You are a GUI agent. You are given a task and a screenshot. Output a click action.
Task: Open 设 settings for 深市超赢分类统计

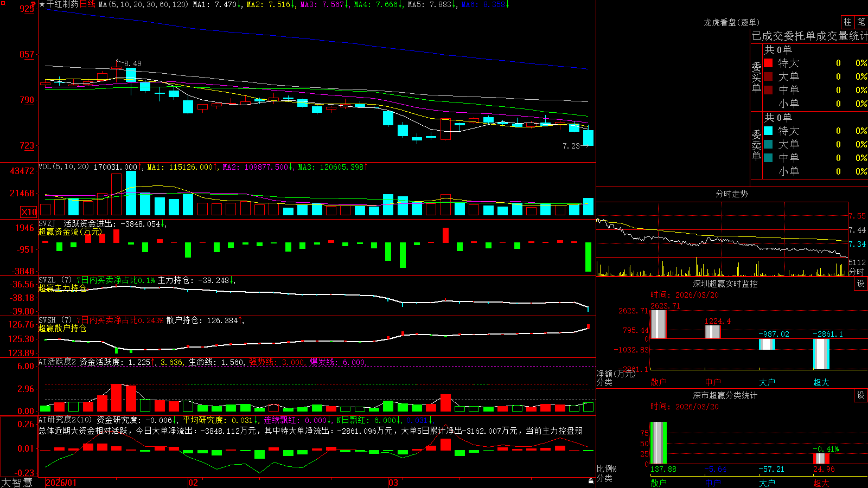click(861, 395)
